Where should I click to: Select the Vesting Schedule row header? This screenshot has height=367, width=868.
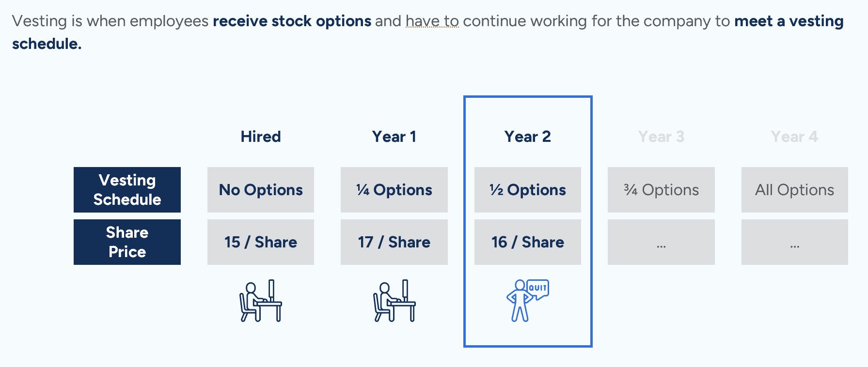(127, 190)
